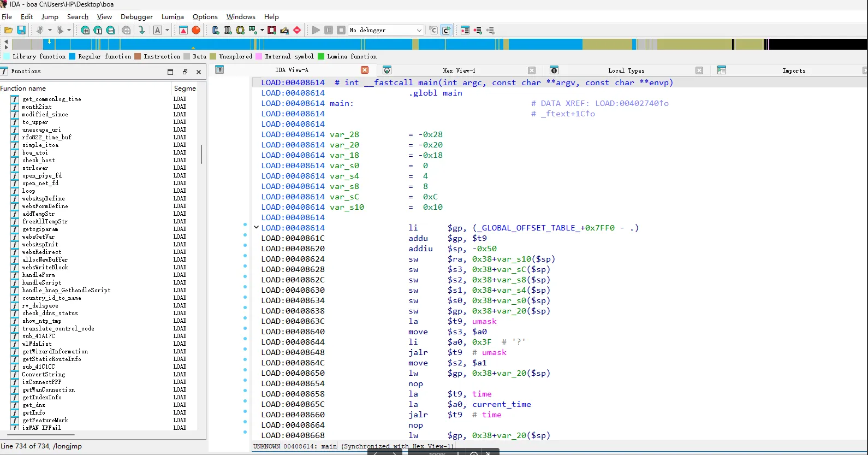The image size is (868, 455).
Task: Collapse the main function fold arrow at 00408614
Action: pos(256,227)
